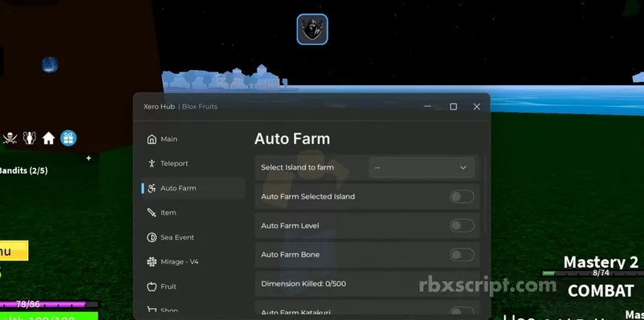This screenshot has width=644, height=320.
Task: Click the icon beside Auto Farm tab
Action: [151, 188]
